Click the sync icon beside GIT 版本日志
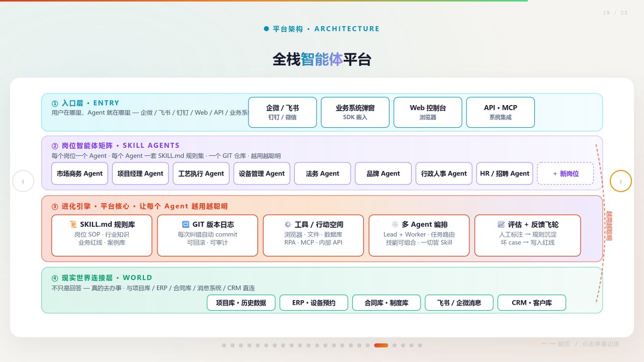 point(186,224)
